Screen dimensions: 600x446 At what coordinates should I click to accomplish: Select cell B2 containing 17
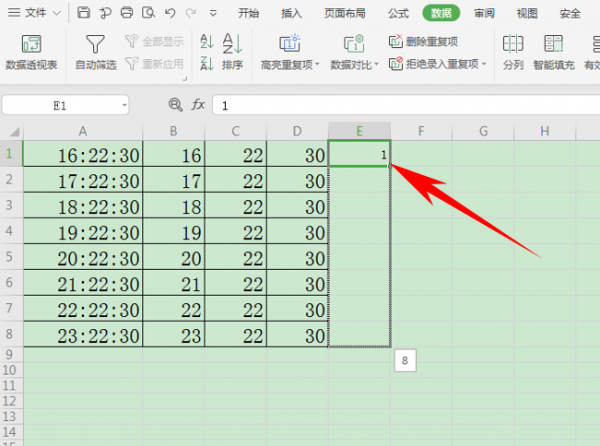[x=174, y=179]
